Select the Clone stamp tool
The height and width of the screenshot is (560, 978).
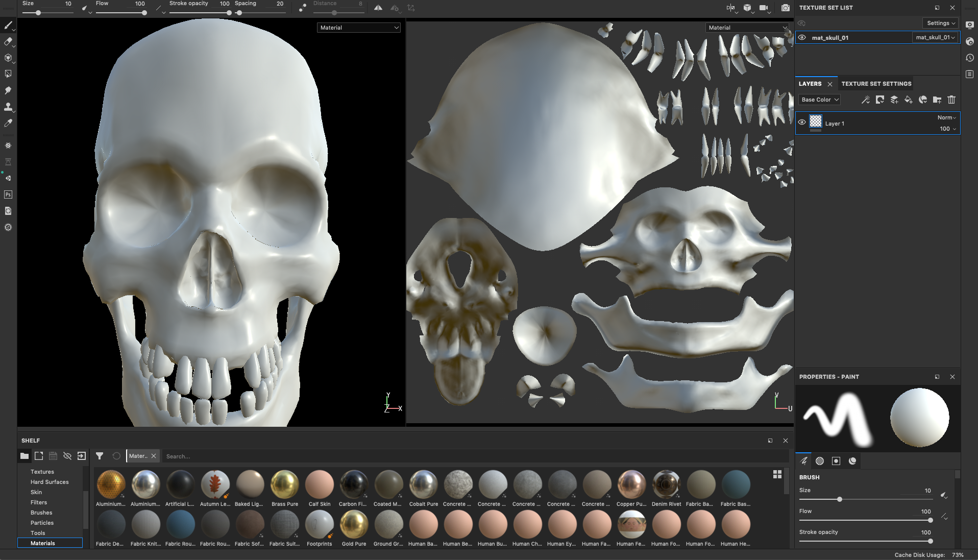(8, 107)
